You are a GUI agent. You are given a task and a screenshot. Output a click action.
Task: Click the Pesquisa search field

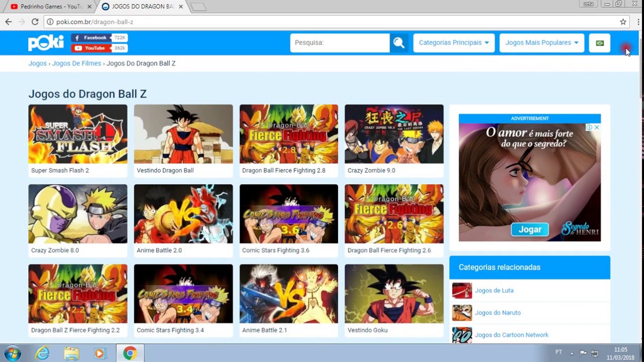[340, 43]
